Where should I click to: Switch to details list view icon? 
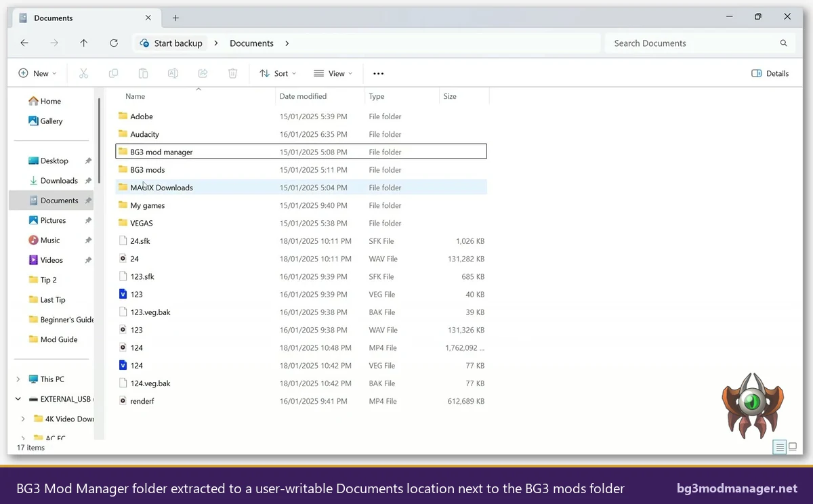780,447
